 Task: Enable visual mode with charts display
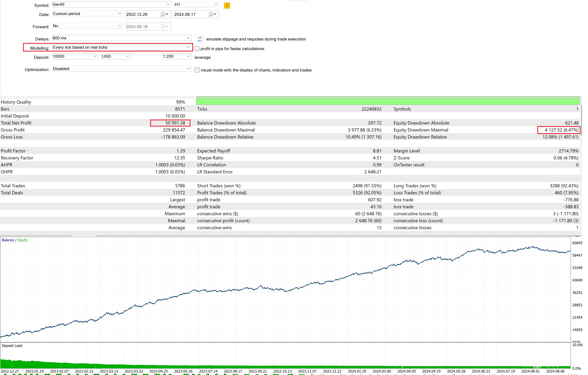pos(197,70)
